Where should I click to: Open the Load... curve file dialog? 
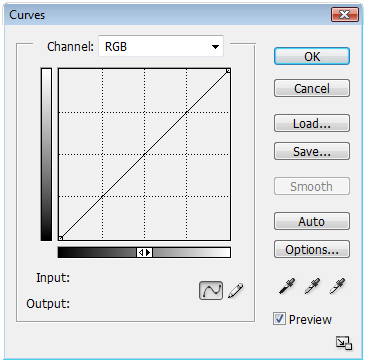tap(312, 123)
